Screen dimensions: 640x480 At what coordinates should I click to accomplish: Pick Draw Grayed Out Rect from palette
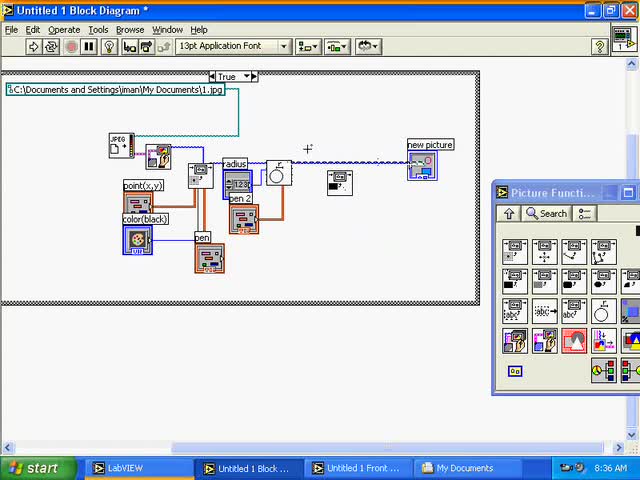[x=544, y=282]
